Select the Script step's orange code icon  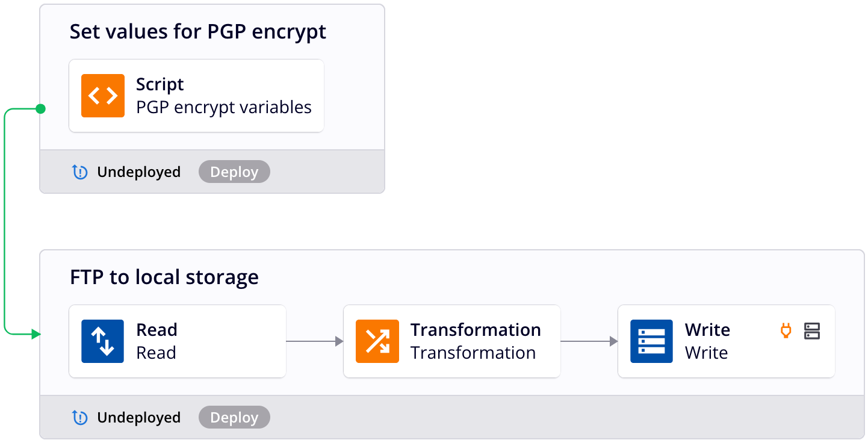pos(103,95)
